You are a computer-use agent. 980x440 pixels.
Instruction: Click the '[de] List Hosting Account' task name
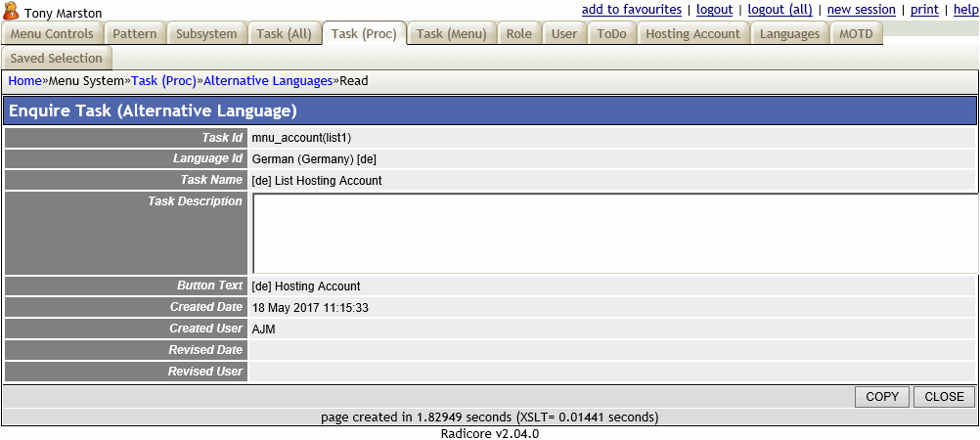tap(317, 181)
